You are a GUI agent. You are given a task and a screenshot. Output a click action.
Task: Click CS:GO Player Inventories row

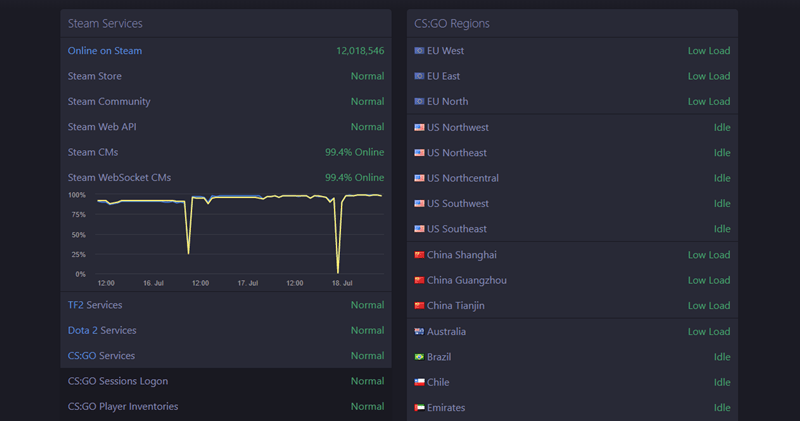(226, 407)
